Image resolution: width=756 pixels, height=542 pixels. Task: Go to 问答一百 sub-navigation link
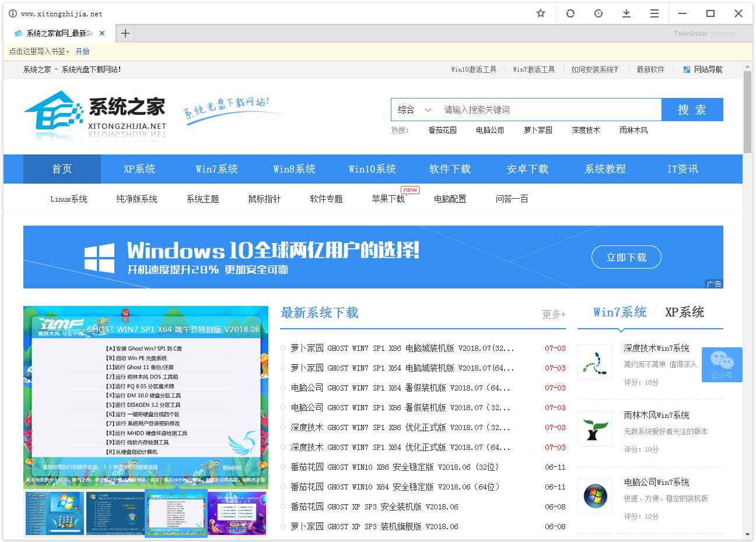coord(512,199)
